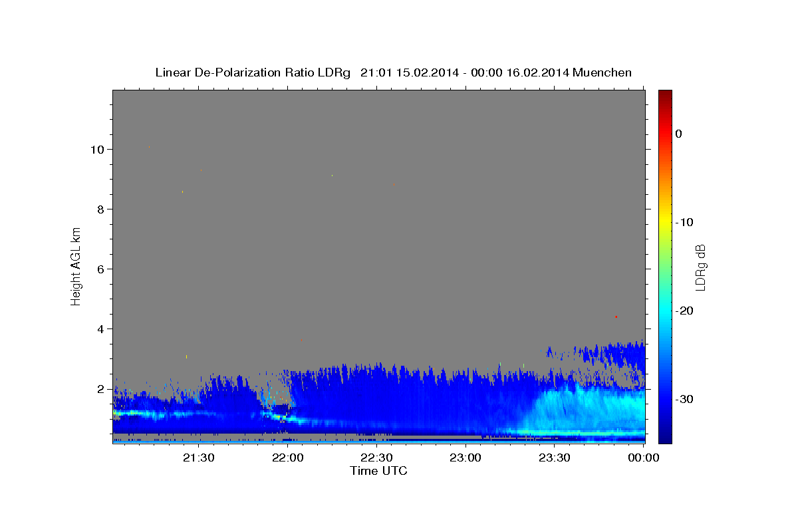Click the 22:00 time tick label
This screenshot has width=798, height=532.
point(288,458)
